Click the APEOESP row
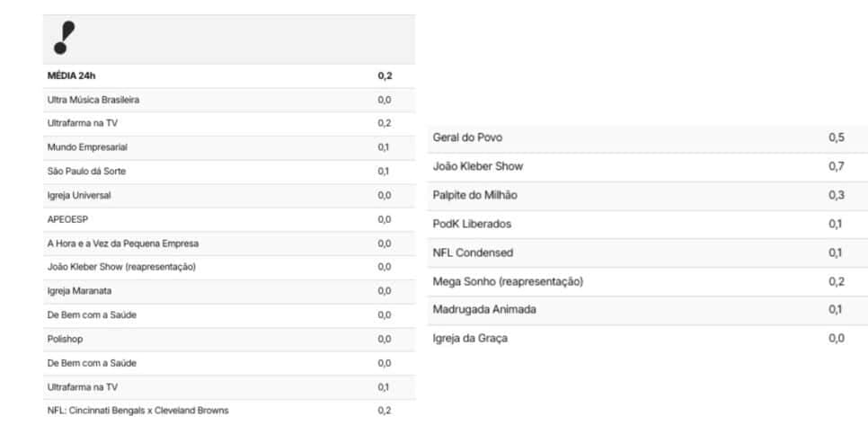868x434 pixels. pos(229,220)
